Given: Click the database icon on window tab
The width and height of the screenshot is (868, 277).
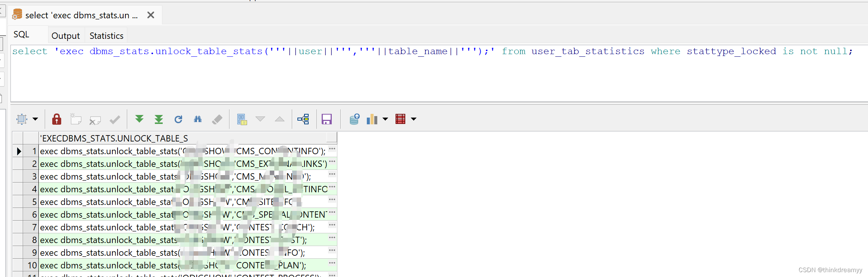Looking at the screenshot, I should pos(17,15).
